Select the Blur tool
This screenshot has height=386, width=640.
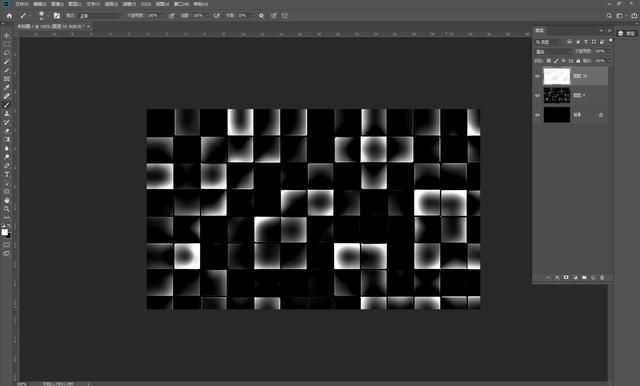pyautogui.click(x=7, y=148)
